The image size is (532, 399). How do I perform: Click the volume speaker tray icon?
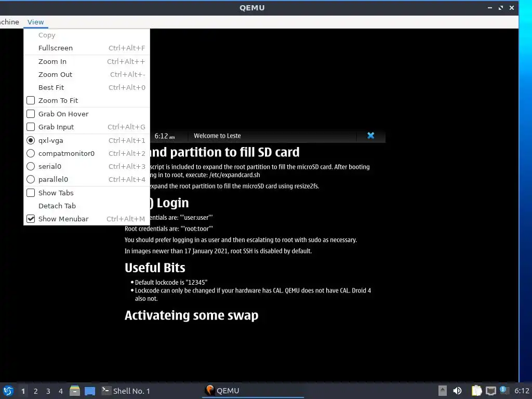[x=457, y=391]
